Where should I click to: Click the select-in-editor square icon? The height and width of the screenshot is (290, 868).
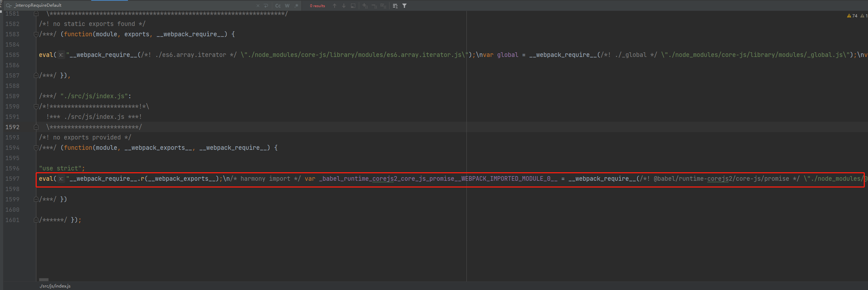tap(353, 6)
